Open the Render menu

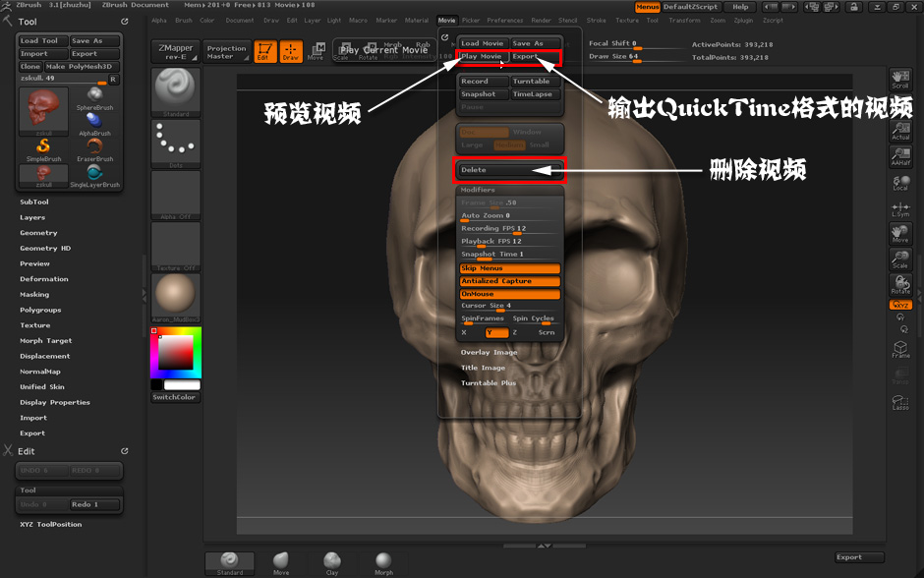(541, 21)
